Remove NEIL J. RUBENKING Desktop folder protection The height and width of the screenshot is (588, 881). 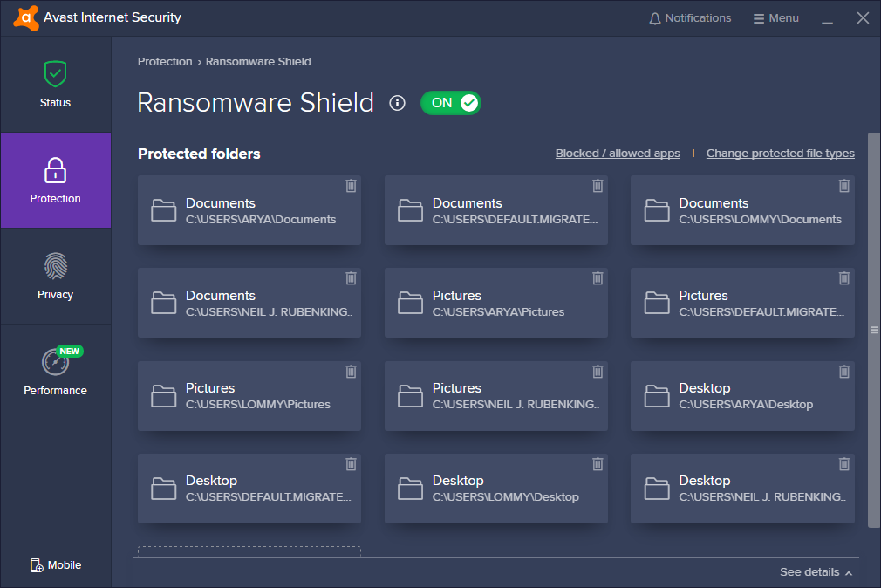pyautogui.click(x=843, y=463)
